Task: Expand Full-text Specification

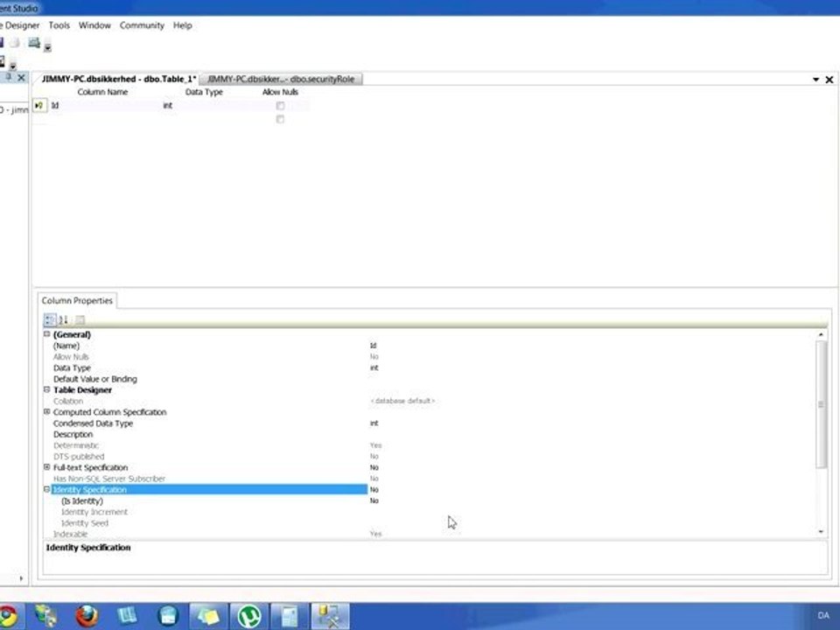Action: 46,467
